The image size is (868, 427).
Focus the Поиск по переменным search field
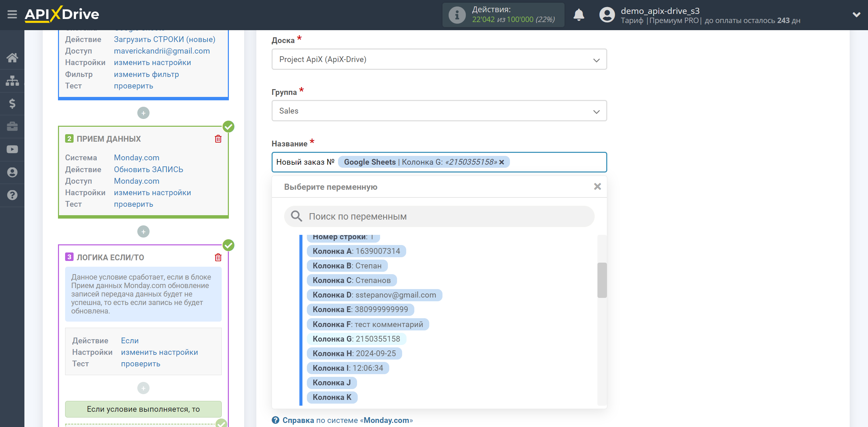[439, 216]
